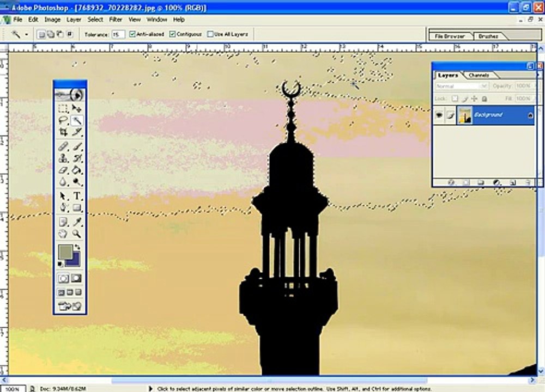Select the Notes tool
The height and width of the screenshot is (392, 545).
(63, 222)
